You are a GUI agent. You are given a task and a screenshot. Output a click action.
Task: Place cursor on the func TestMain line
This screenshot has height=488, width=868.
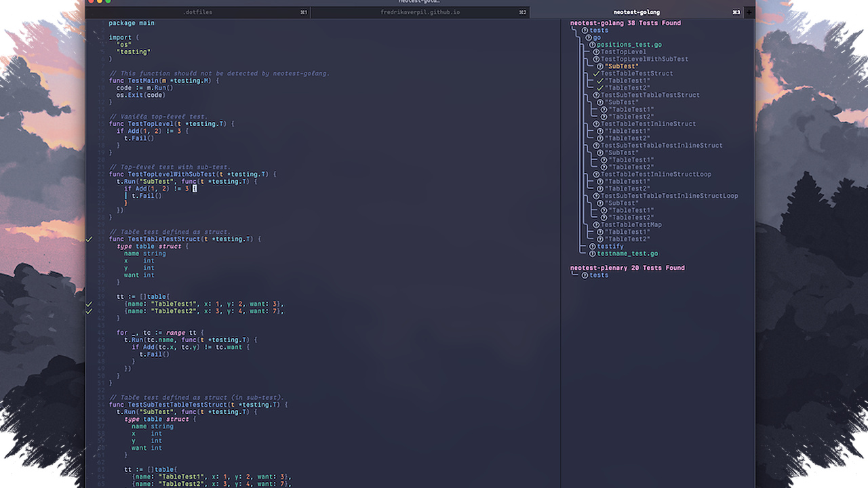[x=164, y=81]
